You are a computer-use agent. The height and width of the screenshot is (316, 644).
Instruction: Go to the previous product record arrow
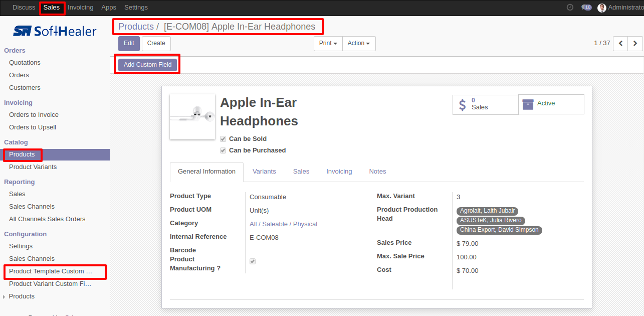coord(620,44)
